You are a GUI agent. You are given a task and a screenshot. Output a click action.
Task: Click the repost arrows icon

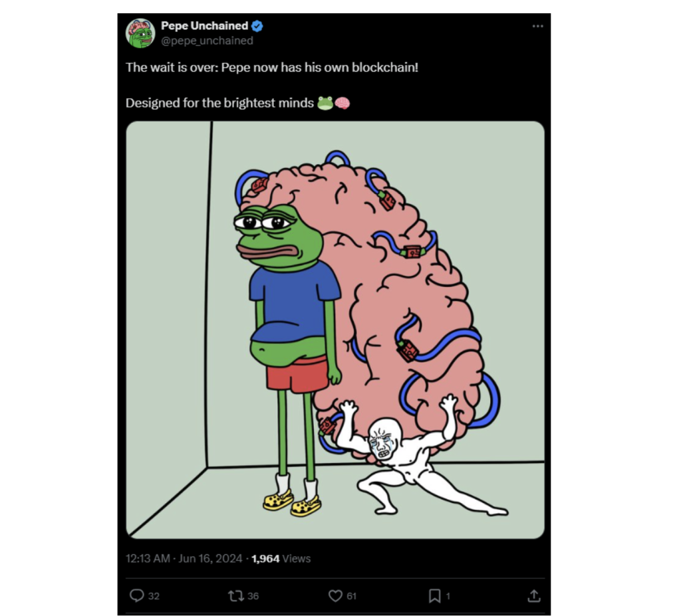tap(235, 596)
